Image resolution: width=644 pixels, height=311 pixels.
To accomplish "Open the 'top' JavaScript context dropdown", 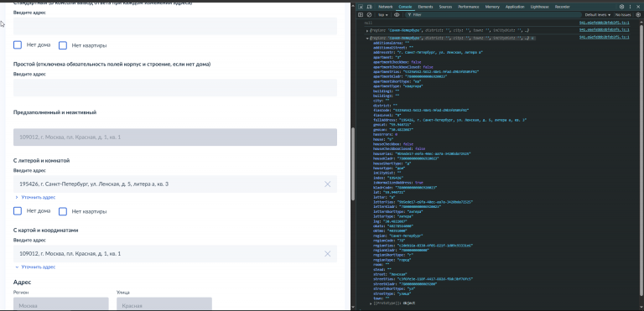I will [382, 15].
